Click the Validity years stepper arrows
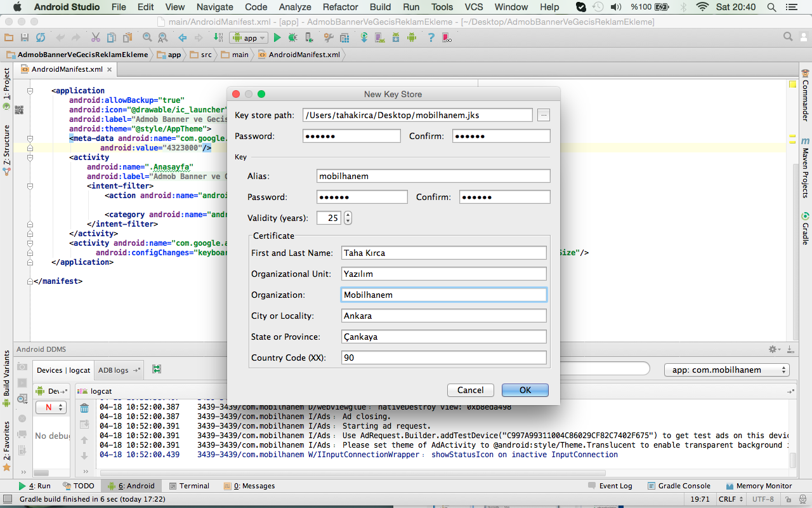This screenshot has width=812, height=508. pyautogui.click(x=348, y=218)
